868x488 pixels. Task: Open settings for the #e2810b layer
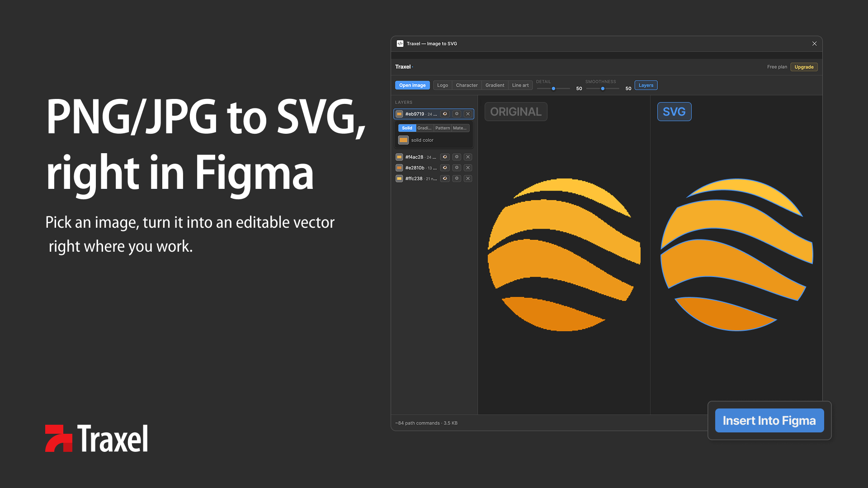[457, 168]
